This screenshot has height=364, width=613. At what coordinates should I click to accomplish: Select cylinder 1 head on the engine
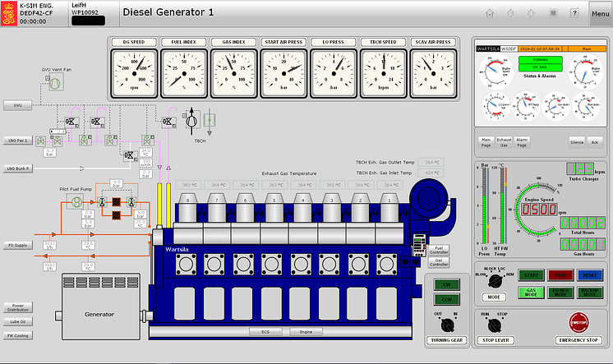coord(389,209)
